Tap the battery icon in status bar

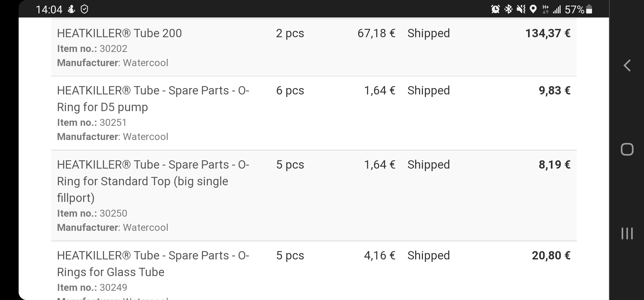coord(589,9)
